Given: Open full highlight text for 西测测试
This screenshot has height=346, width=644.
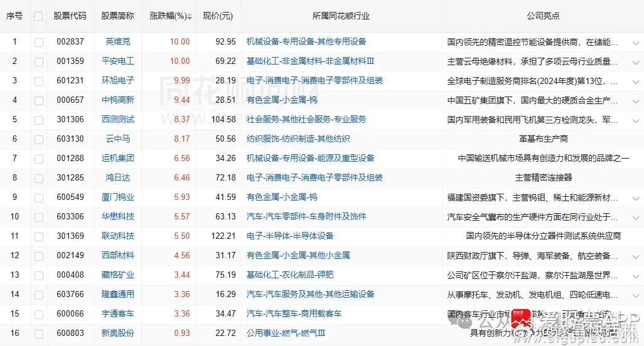Looking at the screenshot, I should pyautogui.click(x=635, y=120).
